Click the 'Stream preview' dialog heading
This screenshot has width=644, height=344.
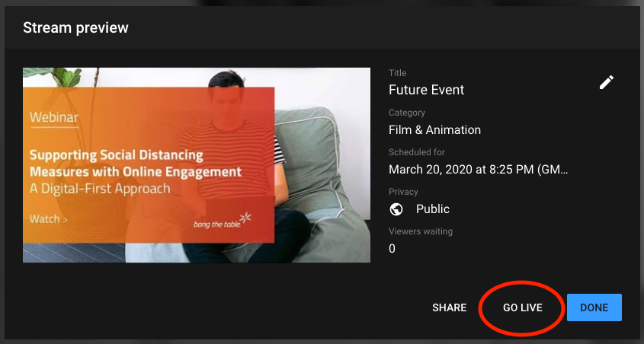(x=75, y=27)
